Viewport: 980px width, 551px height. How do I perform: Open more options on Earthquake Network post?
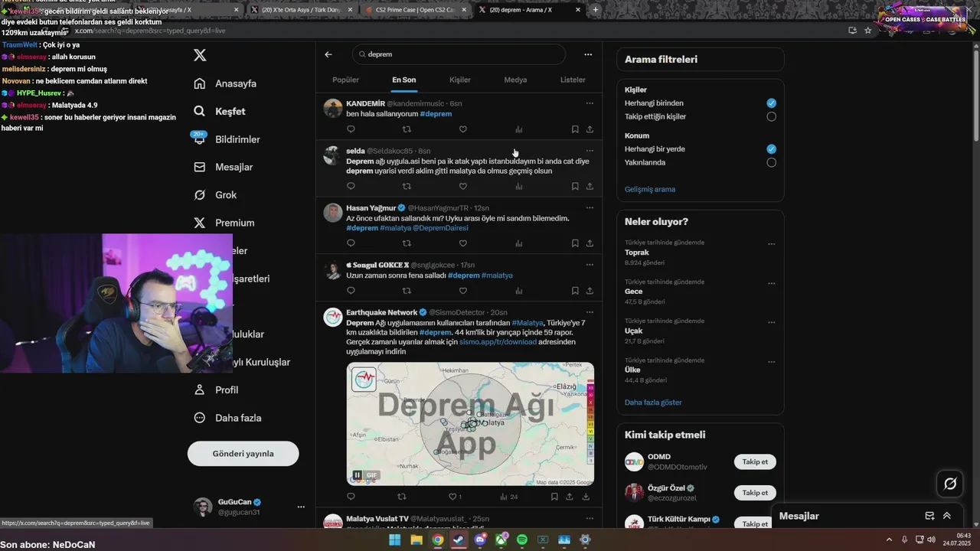pos(590,312)
